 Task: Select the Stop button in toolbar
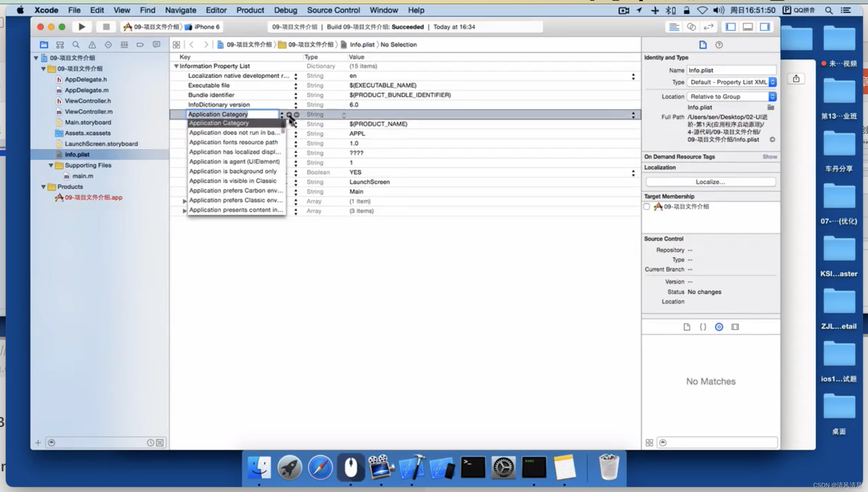click(x=105, y=27)
